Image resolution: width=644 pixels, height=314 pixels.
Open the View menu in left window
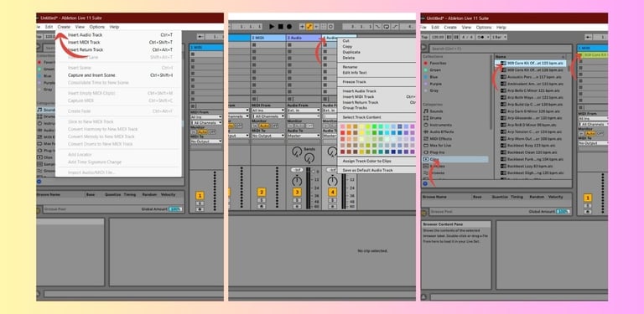click(x=80, y=27)
